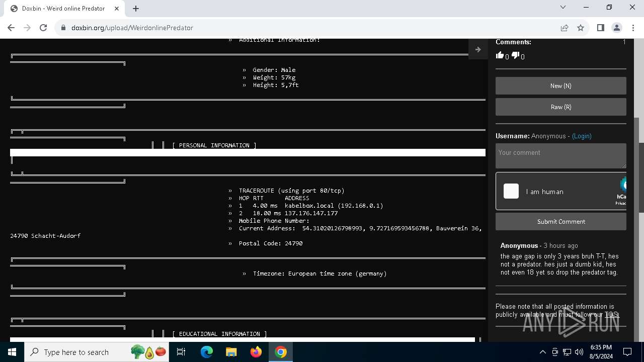Click the browser forward arrow
Image resolution: width=644 pixels, height=362 pixels.
click(x=27, y=28)
